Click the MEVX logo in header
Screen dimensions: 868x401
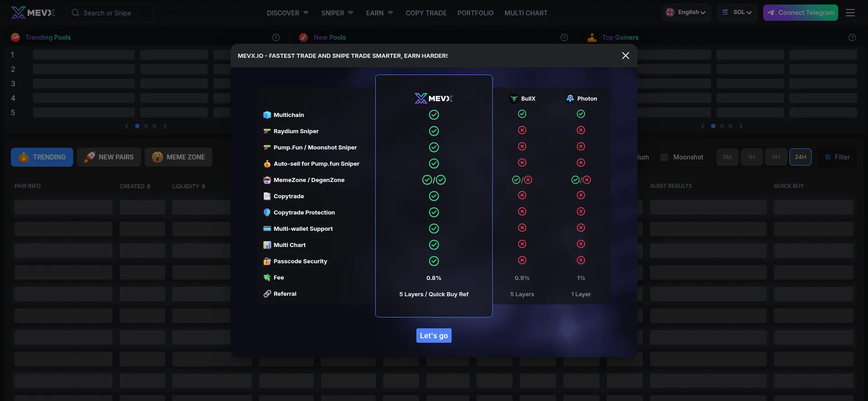33,13
